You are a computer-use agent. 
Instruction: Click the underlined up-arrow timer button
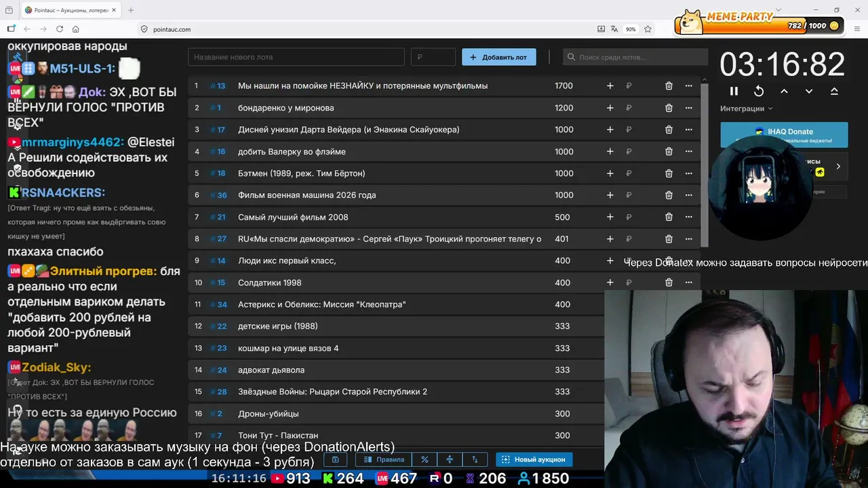pyautogui.click(x=834, y=91)
